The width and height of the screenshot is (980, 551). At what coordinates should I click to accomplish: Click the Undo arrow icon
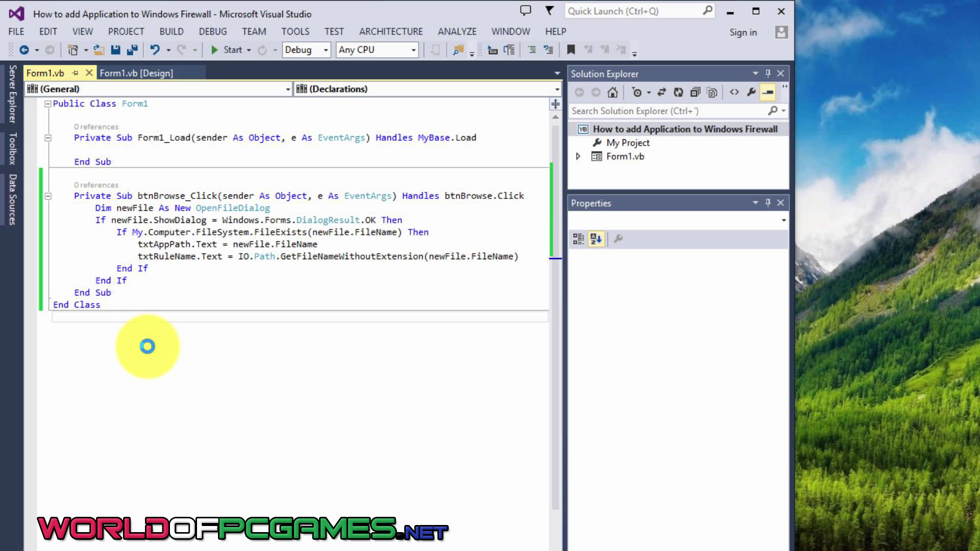coord(155,49)
